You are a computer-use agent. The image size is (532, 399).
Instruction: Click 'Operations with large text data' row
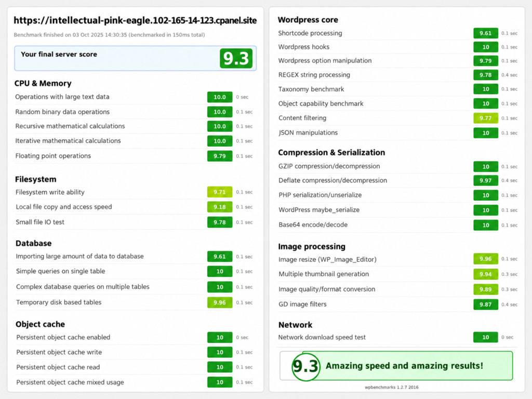pos(134,97)
